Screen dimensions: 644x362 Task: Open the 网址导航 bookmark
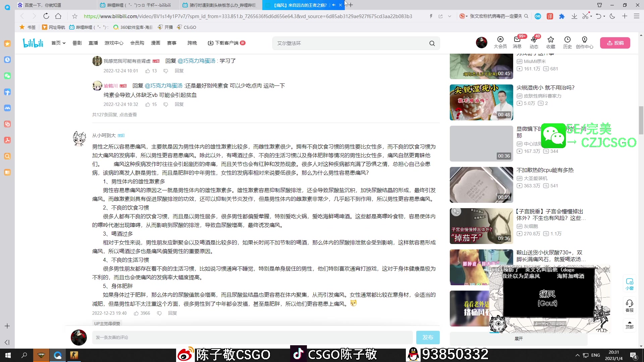54,27
